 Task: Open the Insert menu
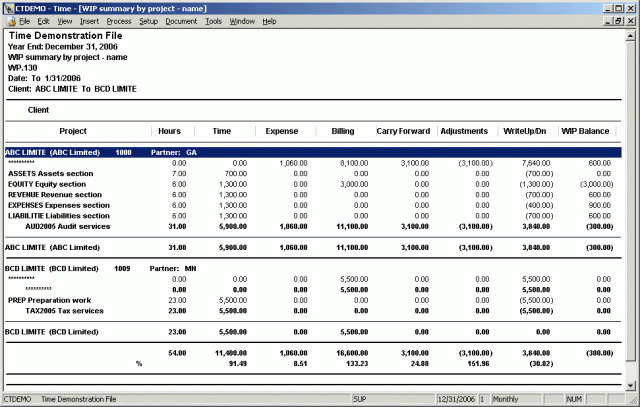[89, 21]
